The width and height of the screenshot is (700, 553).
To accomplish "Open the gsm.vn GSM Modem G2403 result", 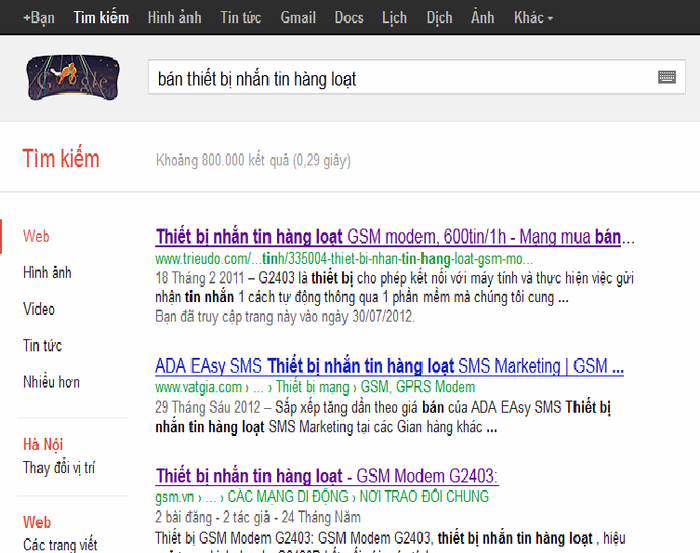I will (x=327, y=475).
